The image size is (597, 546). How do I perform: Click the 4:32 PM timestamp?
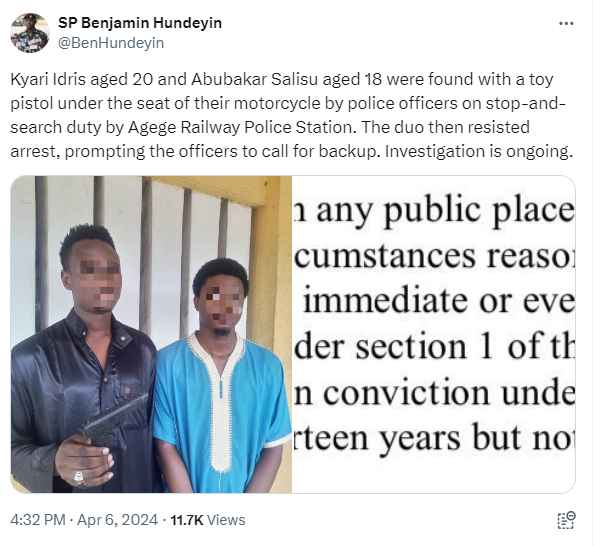coord(38,520)
